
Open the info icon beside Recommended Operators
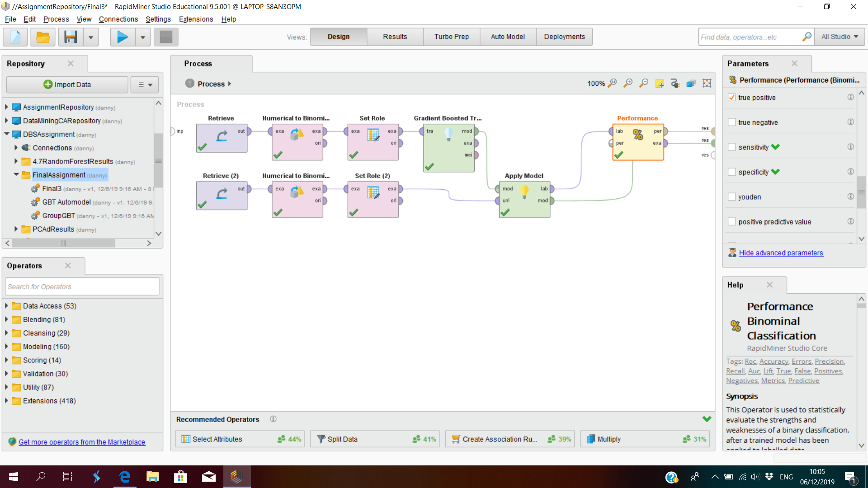[273, 419]
